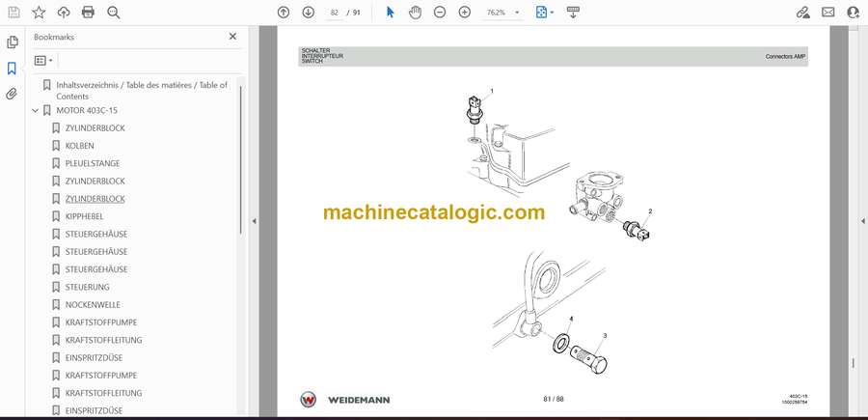Go to next page arrow
Viewport: 868px width, 420px height.
pos(309,13)
